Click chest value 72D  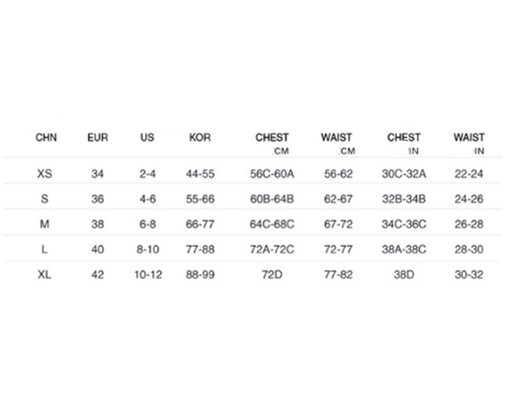coord(272,275)
